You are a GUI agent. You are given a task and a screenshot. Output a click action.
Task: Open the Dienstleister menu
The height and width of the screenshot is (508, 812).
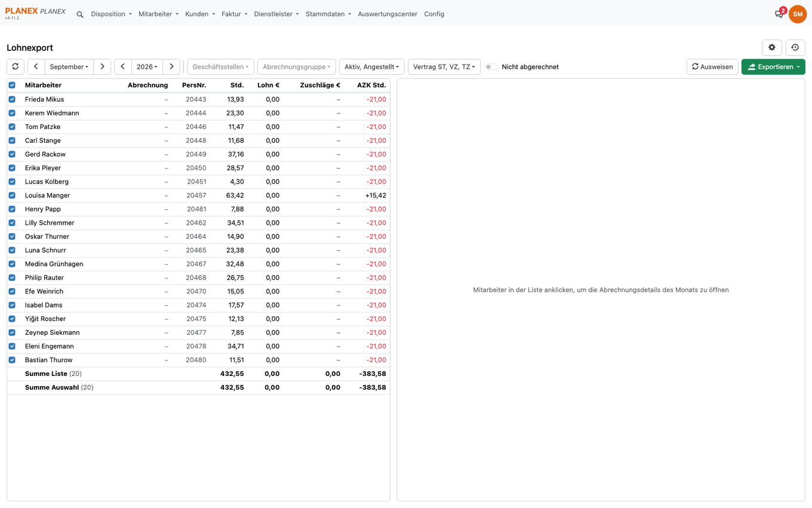pyautogui.click(x=276, y=14)
